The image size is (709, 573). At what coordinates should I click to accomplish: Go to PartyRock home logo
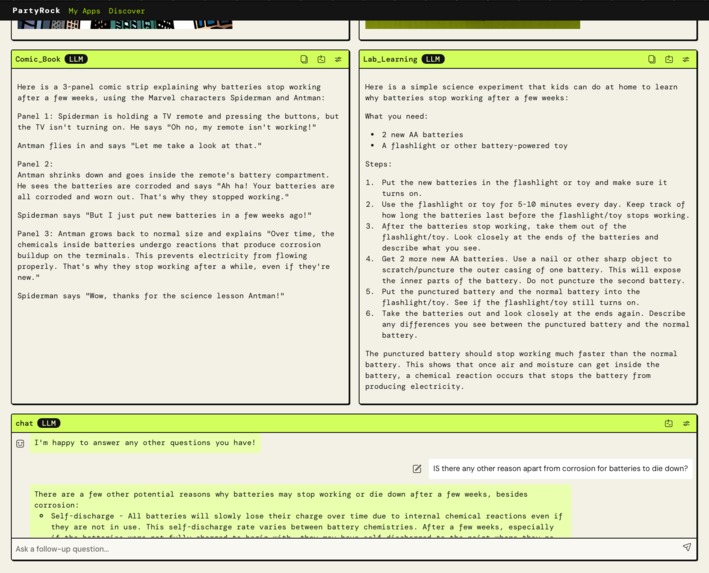36,10
